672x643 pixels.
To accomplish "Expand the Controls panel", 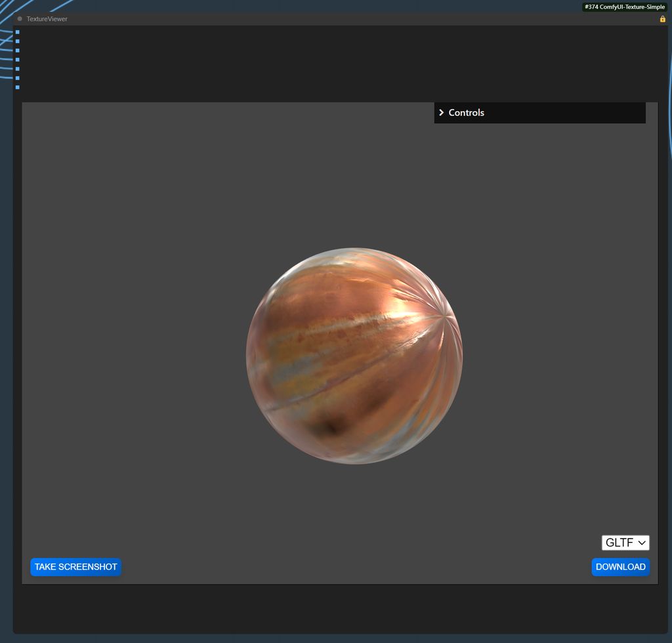I will (x=466, y=113).
